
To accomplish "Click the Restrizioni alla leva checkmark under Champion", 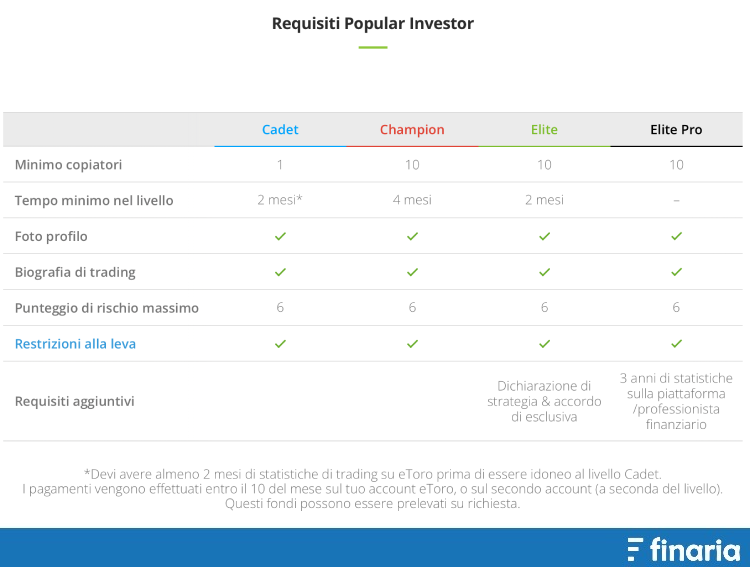I will click(412, 344).
